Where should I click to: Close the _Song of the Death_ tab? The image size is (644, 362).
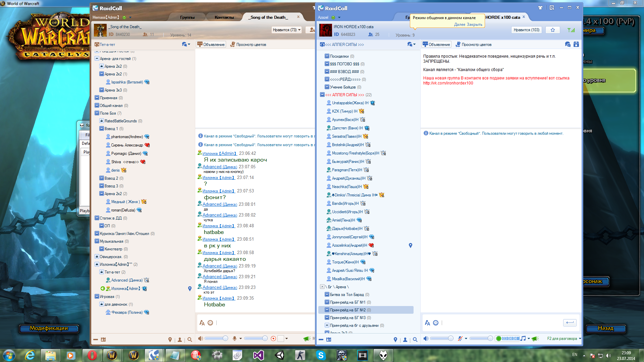coord(298,17)
